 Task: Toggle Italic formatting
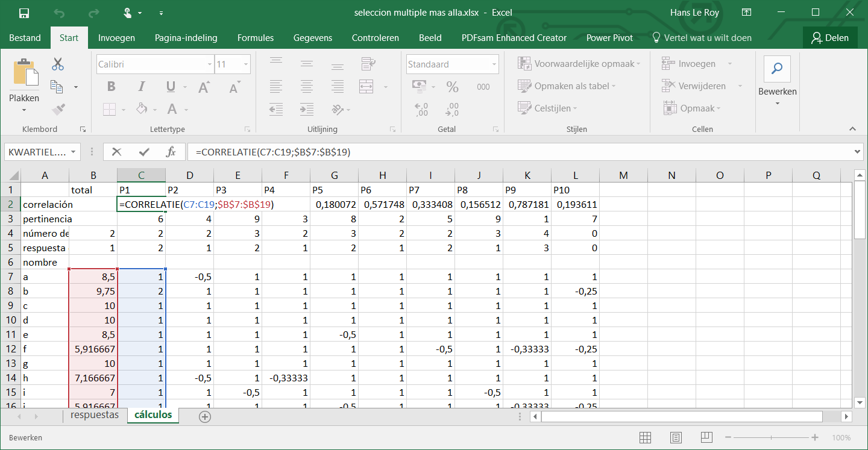point(140,87)
